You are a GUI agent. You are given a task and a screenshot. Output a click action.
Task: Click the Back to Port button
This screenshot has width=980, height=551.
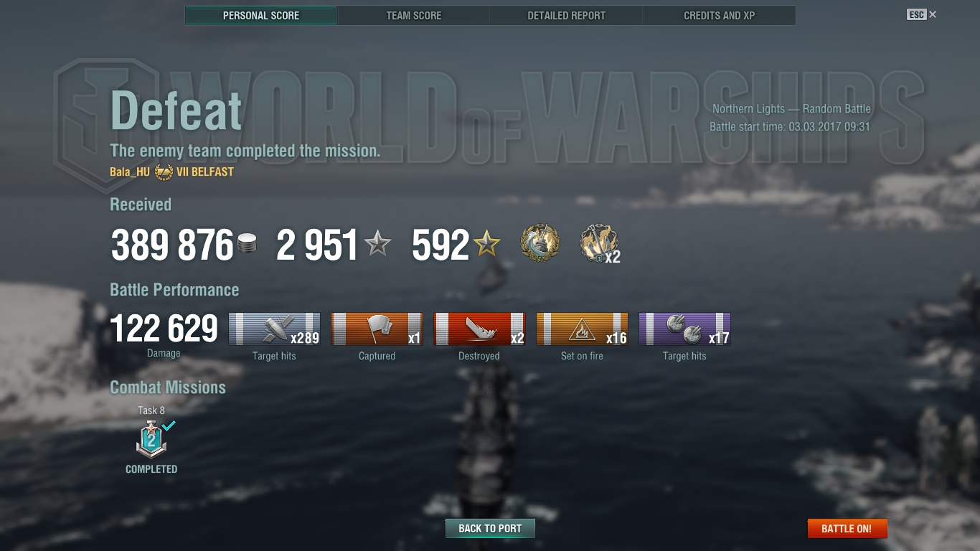click(x=490, y=529)
